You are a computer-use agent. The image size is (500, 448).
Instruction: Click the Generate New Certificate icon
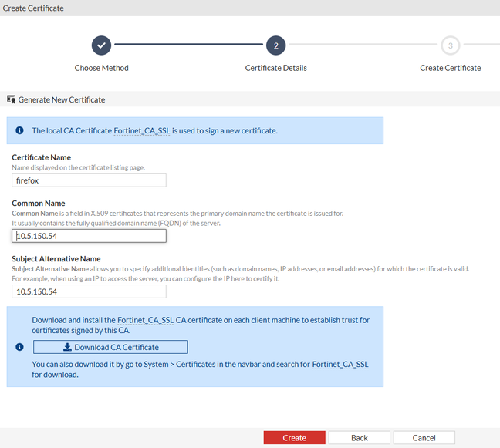click(11, 99)
